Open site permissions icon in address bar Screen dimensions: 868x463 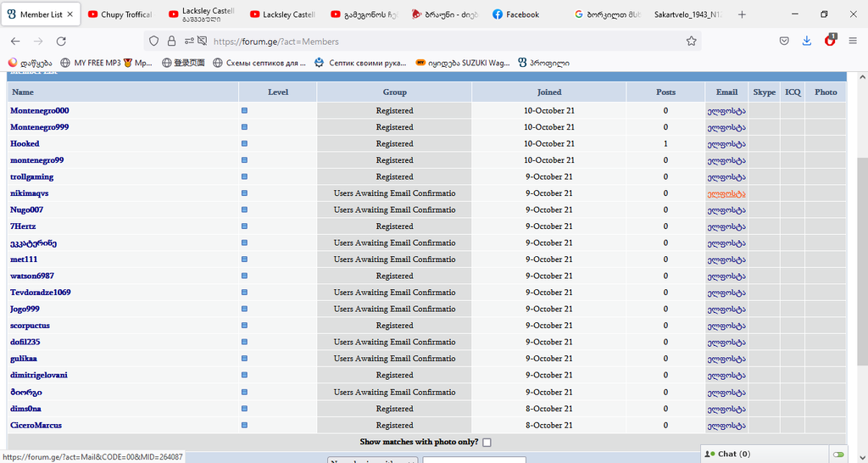click(189, 41)
